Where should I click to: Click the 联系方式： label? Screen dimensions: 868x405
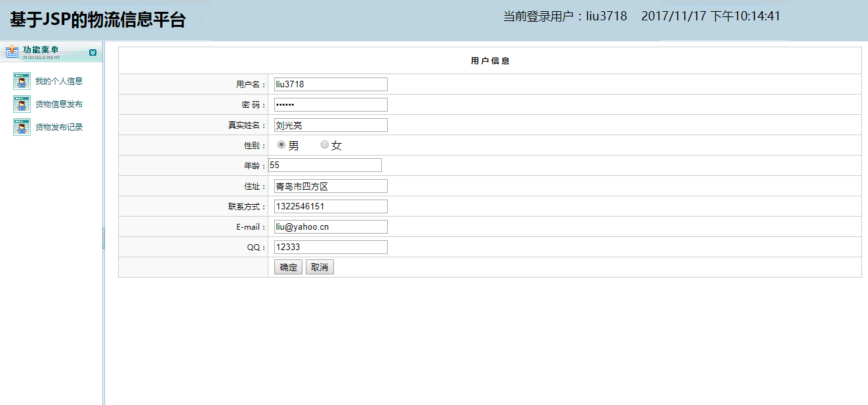(x=247, y=207)
